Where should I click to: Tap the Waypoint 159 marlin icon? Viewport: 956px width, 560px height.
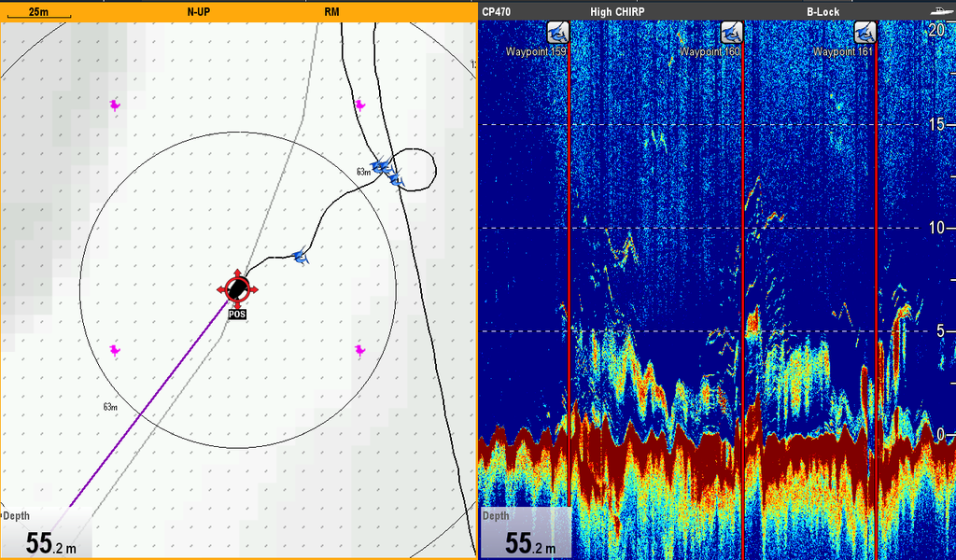click(557, 33)
